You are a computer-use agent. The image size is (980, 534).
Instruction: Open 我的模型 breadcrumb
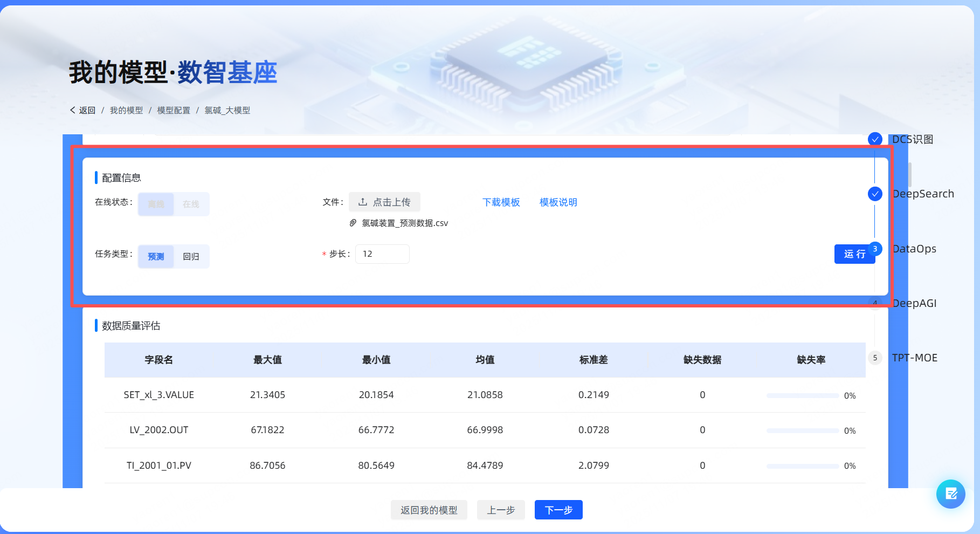click(126, 110)
